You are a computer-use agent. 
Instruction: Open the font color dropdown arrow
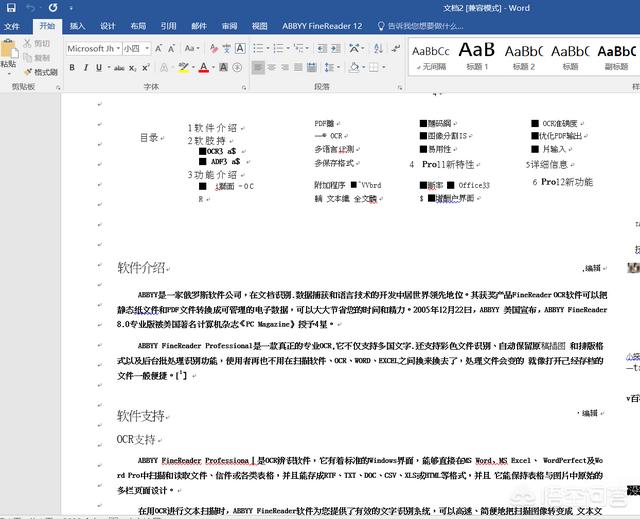[213, 68]
